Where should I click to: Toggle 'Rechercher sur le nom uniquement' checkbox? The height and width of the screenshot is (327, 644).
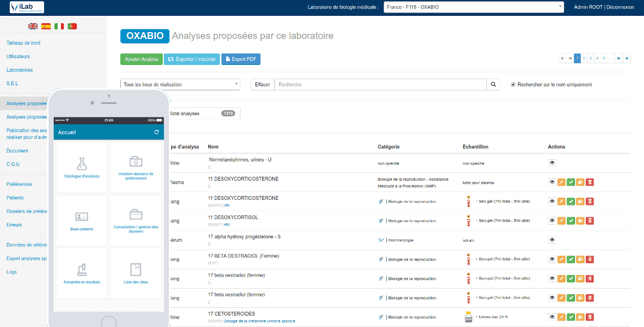pos(513,85)
